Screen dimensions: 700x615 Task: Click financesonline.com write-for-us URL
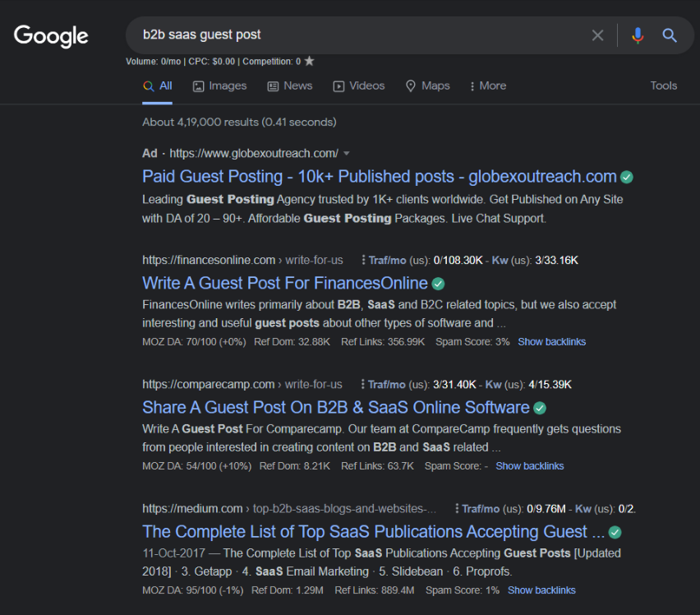coord(242,260)
